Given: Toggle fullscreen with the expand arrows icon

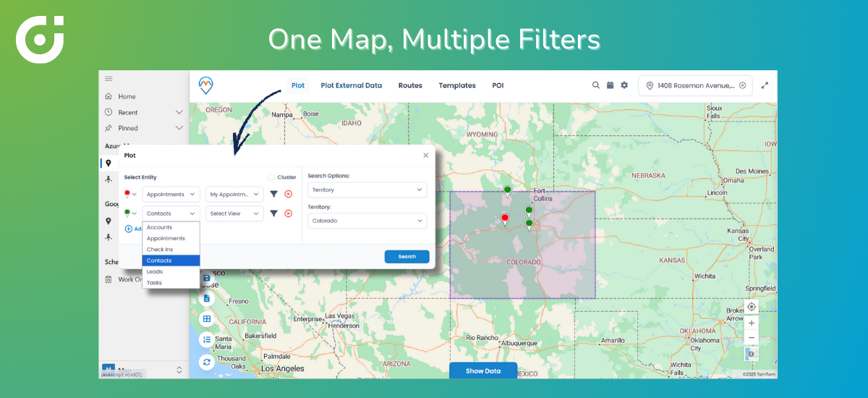Looking at the screenshot, I should [x=765, y=85].
